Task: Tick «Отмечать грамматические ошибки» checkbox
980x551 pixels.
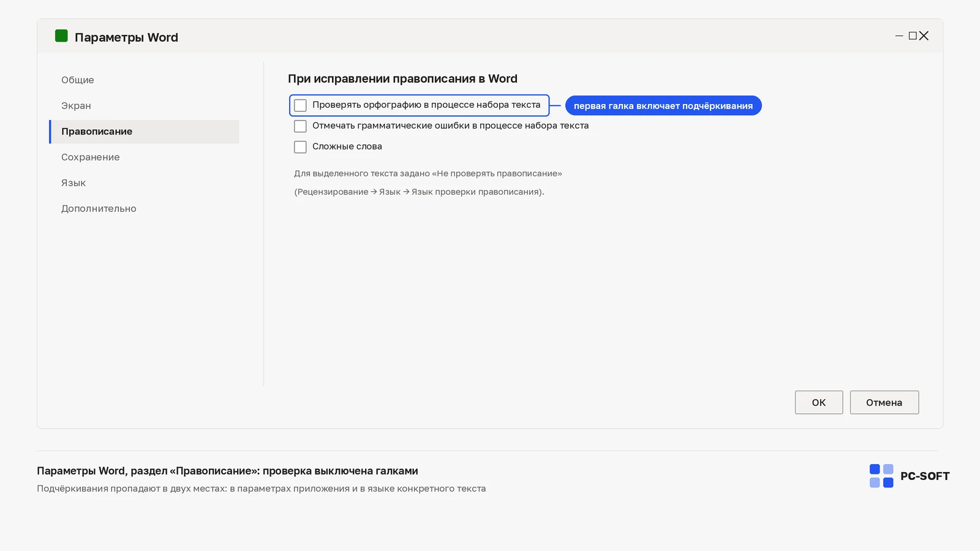Action: (300, 126)
